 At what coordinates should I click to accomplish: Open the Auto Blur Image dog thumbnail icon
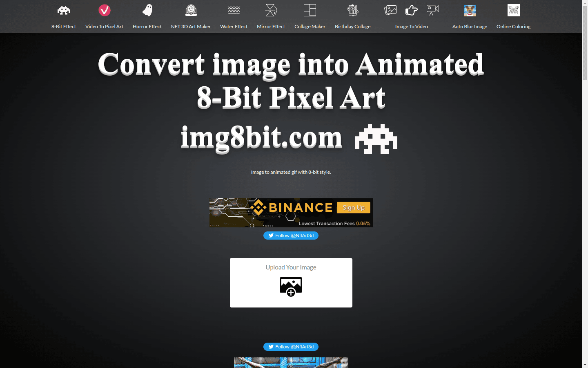pyautogui.click(x=470, y=11)
